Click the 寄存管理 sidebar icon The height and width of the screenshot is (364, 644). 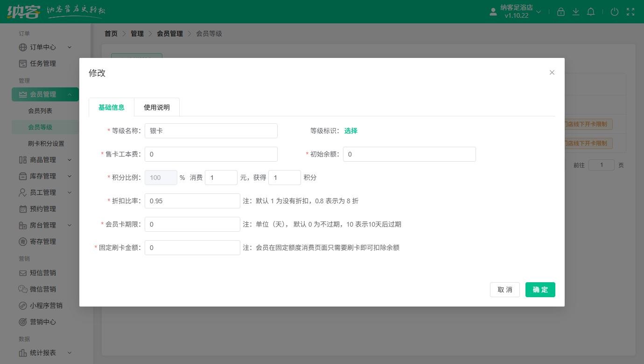coord(24,242)
